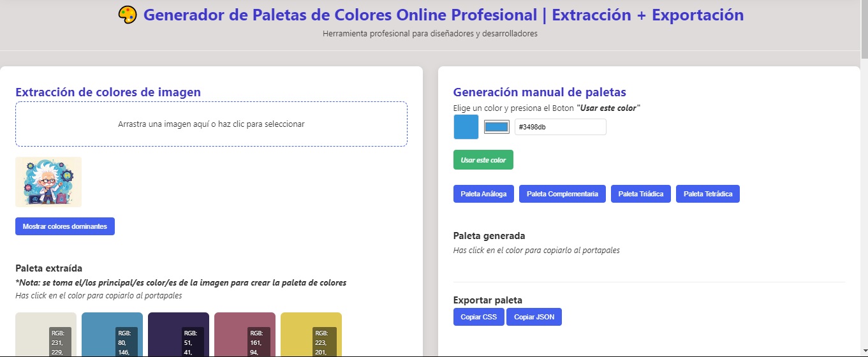Click the subtitle Herramienta profesional para diseñadores
Screen dimensions: 868x357
(x=430, y=34)
